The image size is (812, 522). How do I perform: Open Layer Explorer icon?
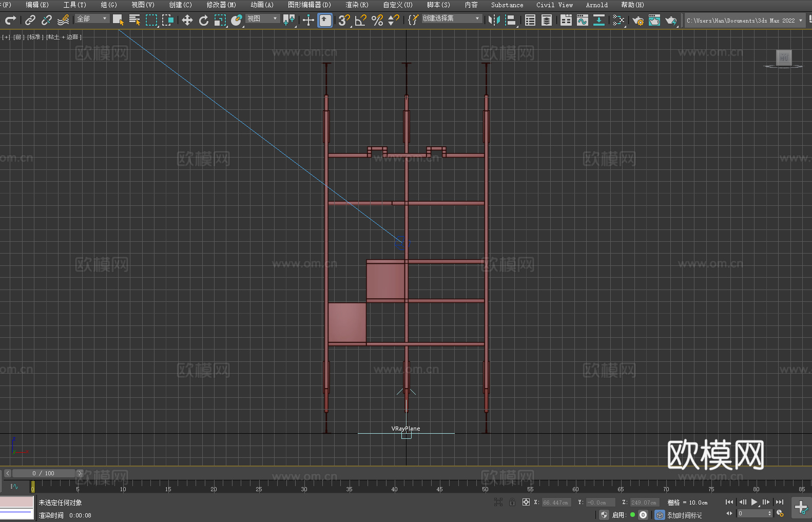pos(547,20)
